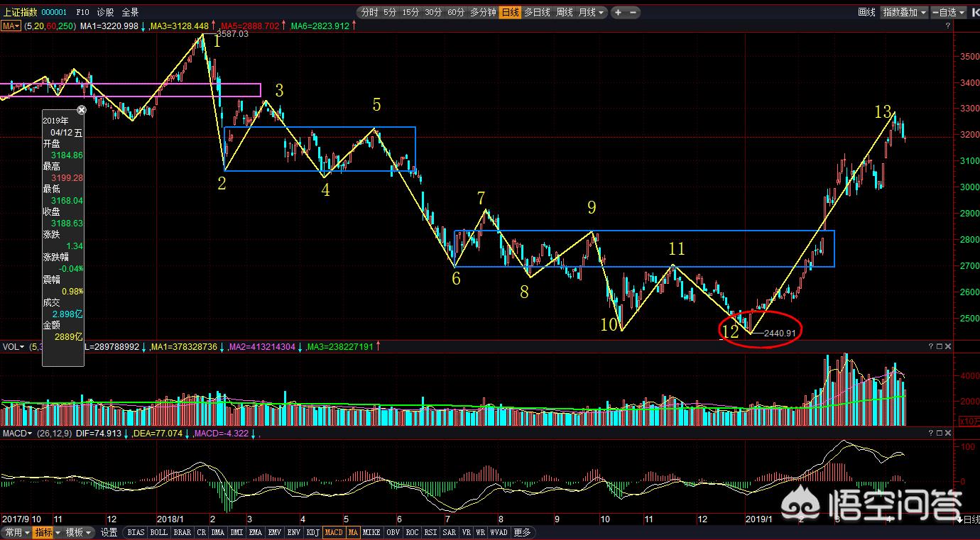Open the F10 company info
Image resolution: width=980 pixels, height=540 pixels.
(82, 12)
